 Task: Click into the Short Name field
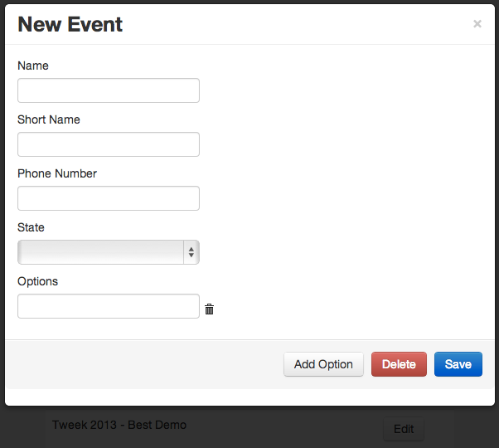[x=109, y=144]
